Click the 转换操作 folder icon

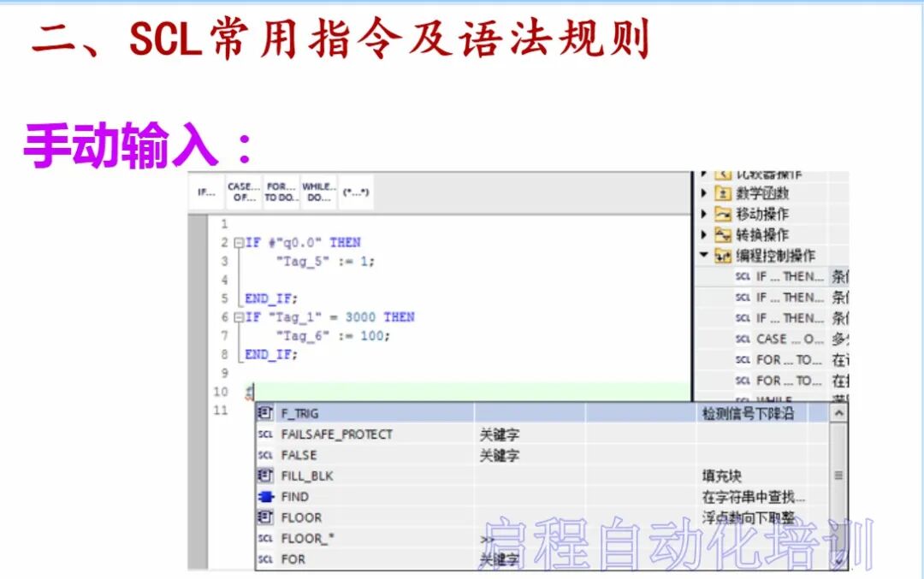point(722,235)
